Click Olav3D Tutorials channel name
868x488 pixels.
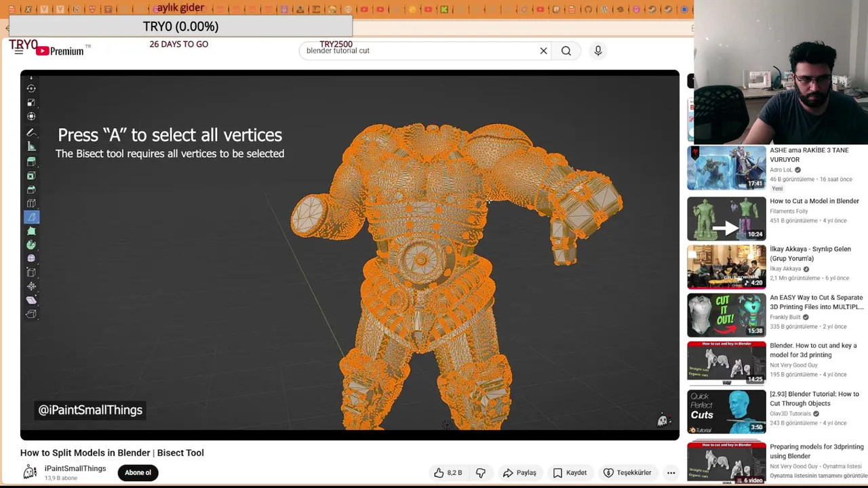[790, 413]
